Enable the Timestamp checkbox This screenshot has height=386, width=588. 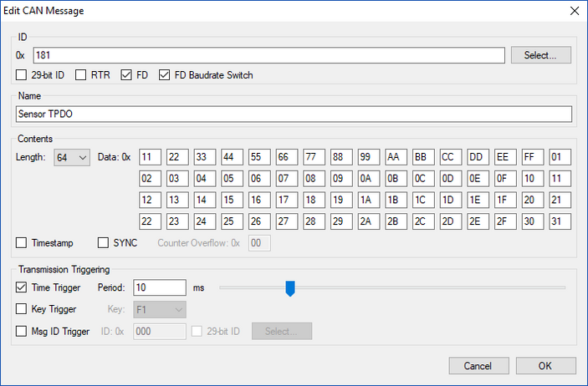pos(22,243)
